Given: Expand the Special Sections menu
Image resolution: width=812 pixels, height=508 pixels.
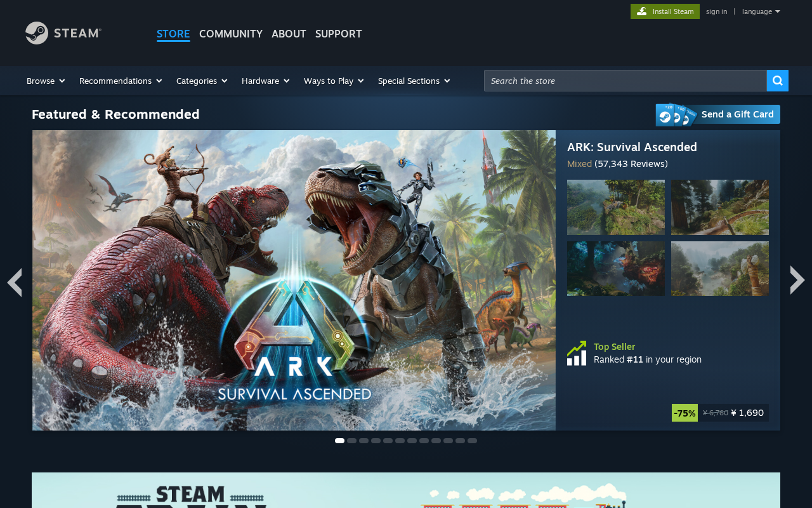Looking at the screenshot, I should pos(414,81).
